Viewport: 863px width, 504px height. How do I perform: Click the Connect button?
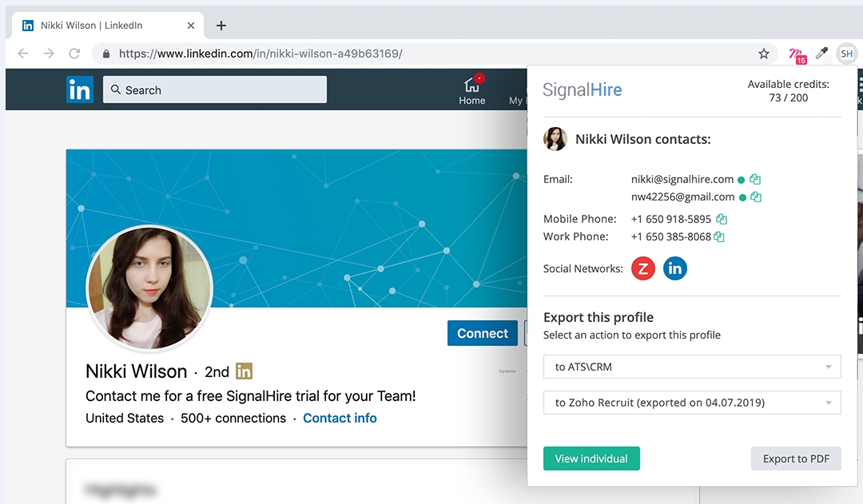coord(482,333)
